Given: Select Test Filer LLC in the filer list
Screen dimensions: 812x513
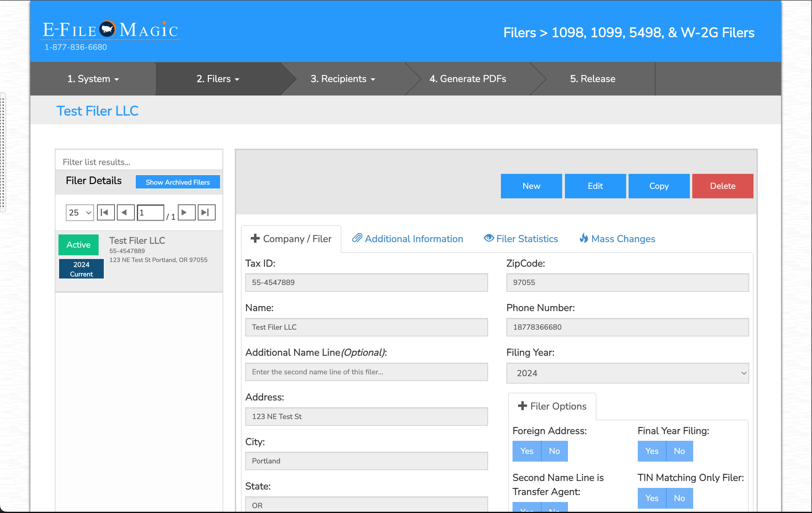Looking at the screenshot, I should [137, 241].
